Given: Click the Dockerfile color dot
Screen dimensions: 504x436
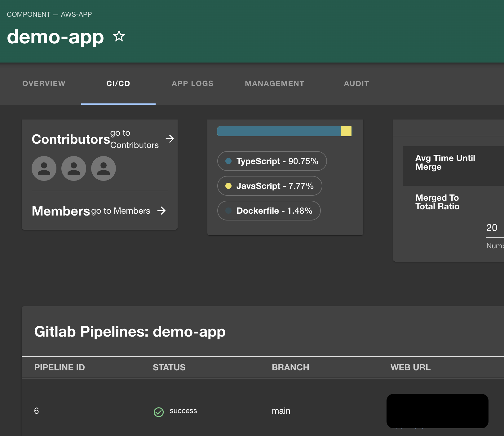Looking at the screenshot, I should click(229, 211).
